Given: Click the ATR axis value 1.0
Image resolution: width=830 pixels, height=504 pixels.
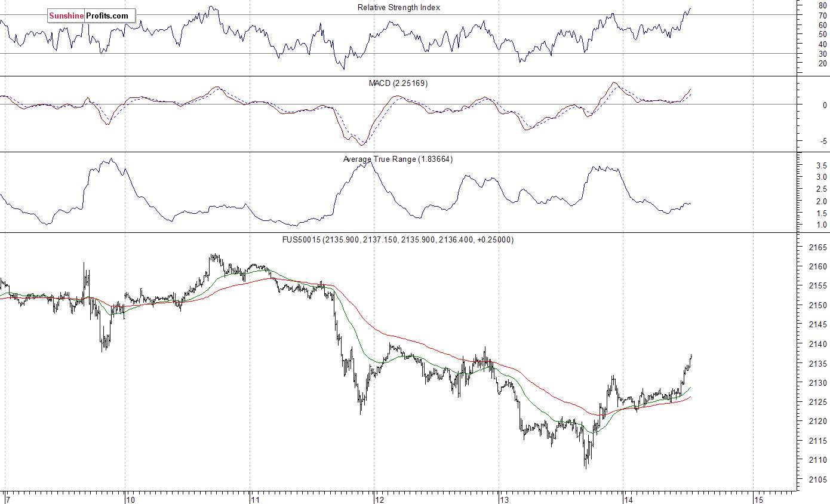Looking at the screenshot, I should [x=822, y=225].
